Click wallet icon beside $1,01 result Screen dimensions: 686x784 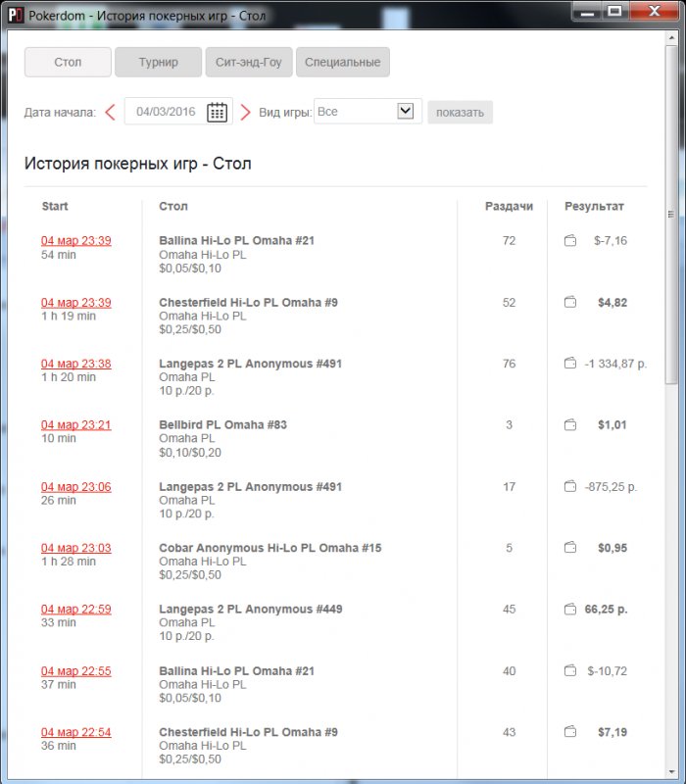[x=570, y=424]
